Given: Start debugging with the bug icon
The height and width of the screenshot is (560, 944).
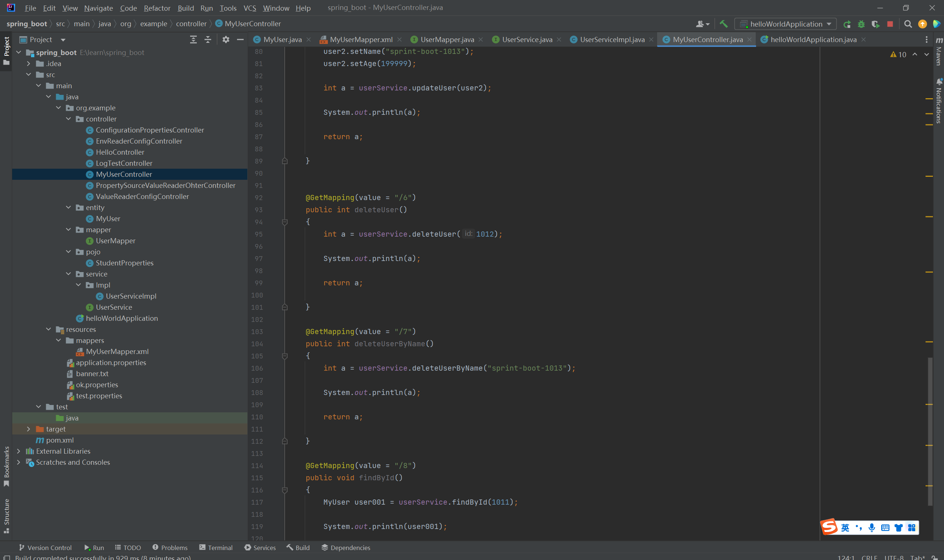Looking at the screenshot, I should point(861,24).
